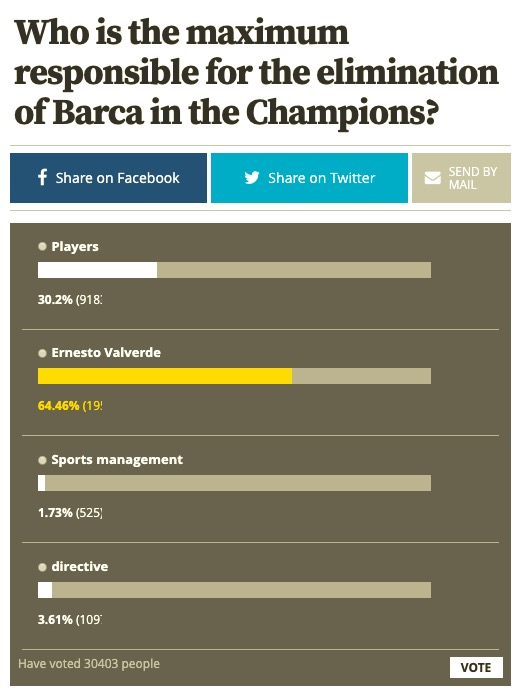Select the directive radio option
This screenshot has width=521, height=698.
click(42, 567)
